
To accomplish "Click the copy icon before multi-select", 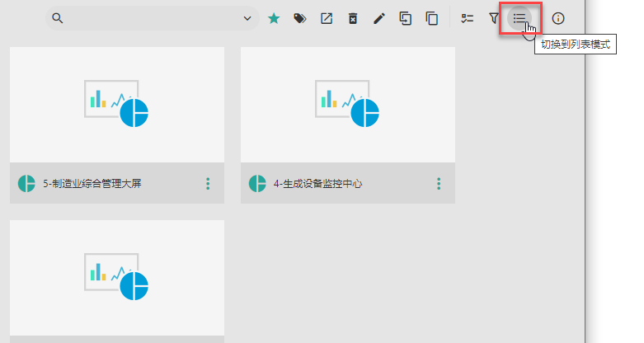I will point(431,18).
